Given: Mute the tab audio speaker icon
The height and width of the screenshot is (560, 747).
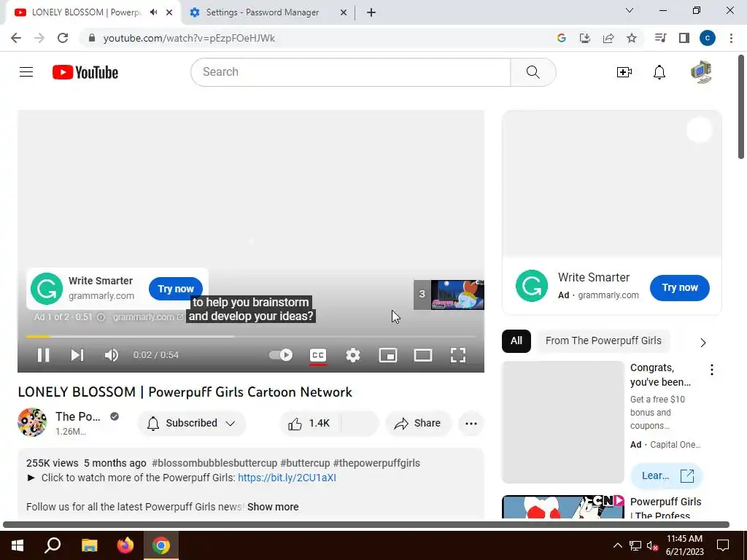Looking at the screenshot, I should click(153, 12).
